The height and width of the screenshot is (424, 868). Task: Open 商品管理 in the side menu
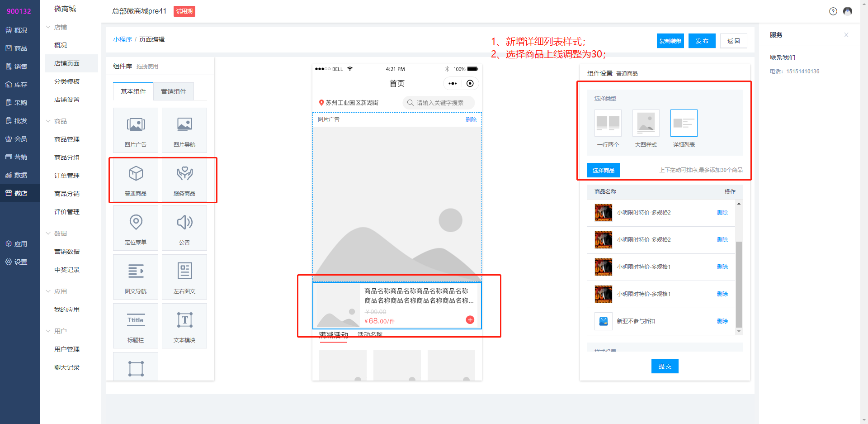pos(67,139)
